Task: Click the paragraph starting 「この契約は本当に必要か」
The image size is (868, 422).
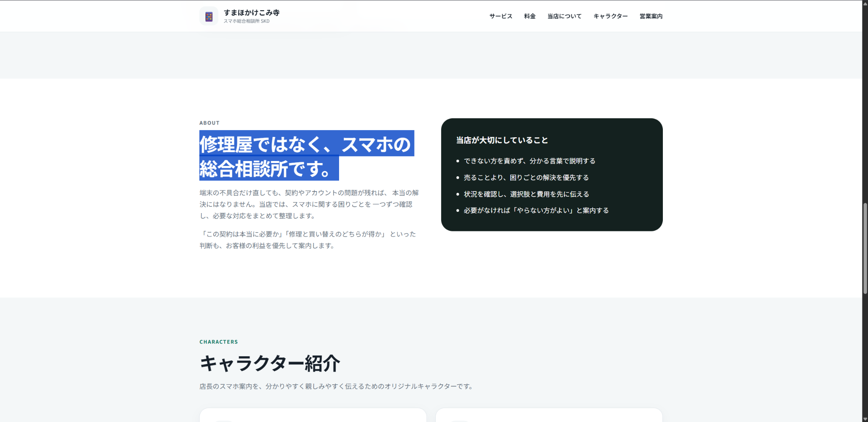Action: click(x=308, y=240)
